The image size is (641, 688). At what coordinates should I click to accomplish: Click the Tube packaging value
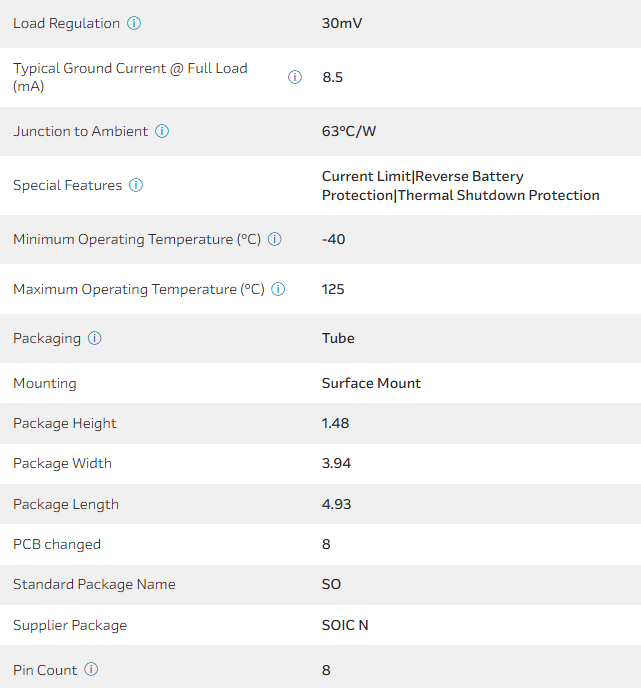click(x=338, y=338)
